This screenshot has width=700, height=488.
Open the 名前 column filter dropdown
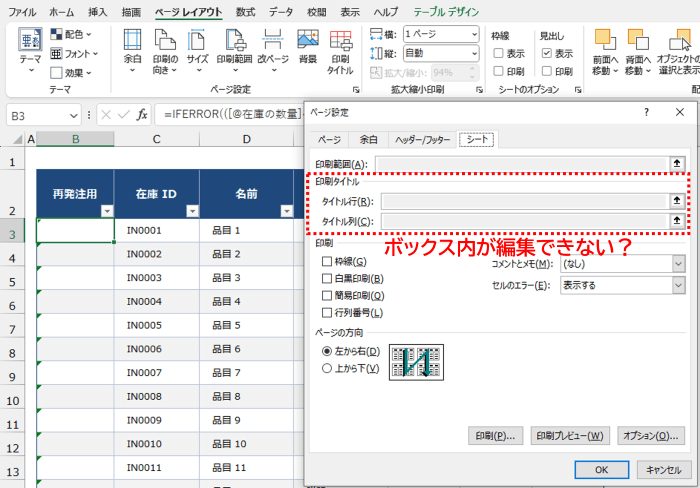pos(287,211)
